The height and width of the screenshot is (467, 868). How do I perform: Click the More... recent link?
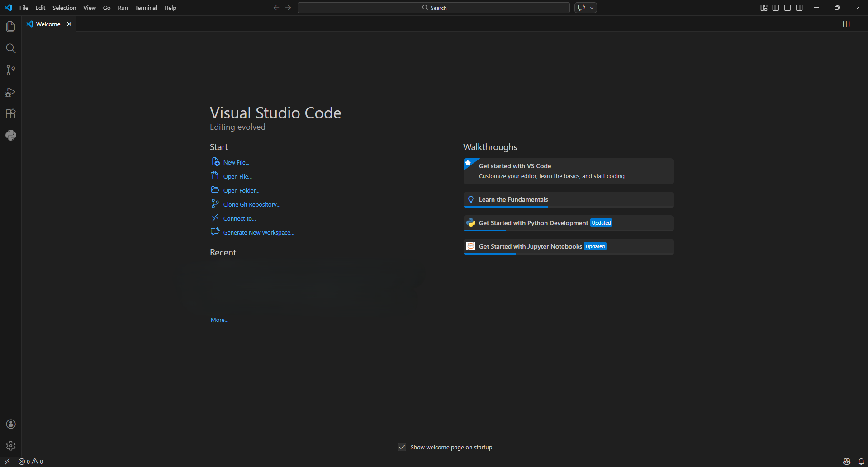[219, 320]
